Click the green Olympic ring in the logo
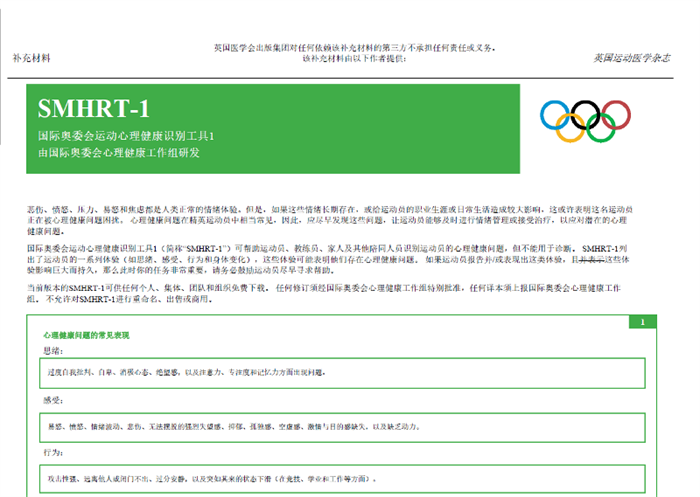This screenshot has height=497, width=700. tap(603, 129)
